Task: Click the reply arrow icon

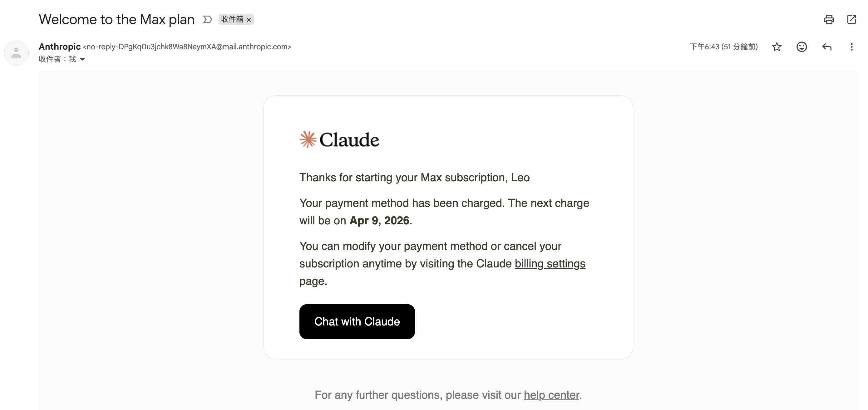Action: coord(826,47)
